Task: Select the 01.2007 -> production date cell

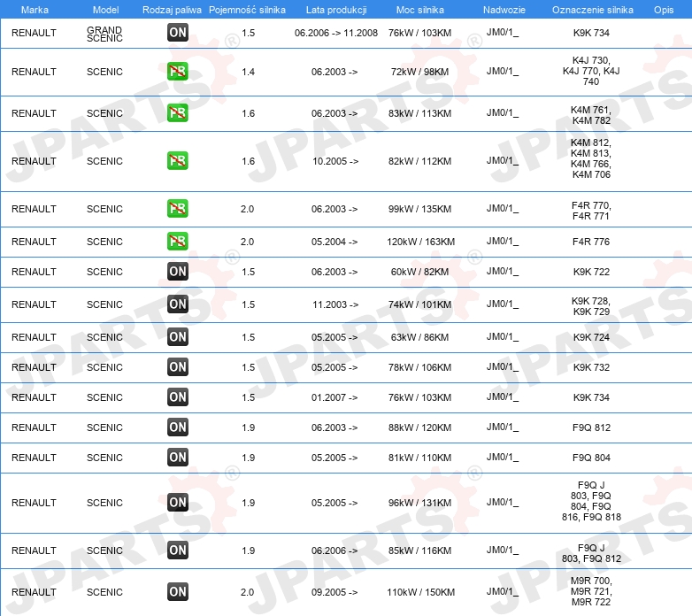Action: pyautogui.click(x=334, y=397)
